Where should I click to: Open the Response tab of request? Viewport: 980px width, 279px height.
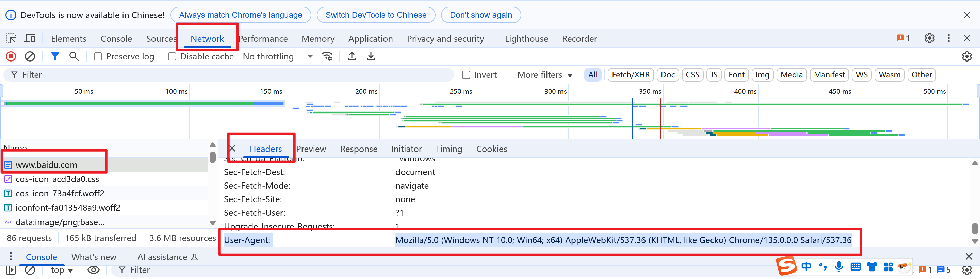click(359, 149)
